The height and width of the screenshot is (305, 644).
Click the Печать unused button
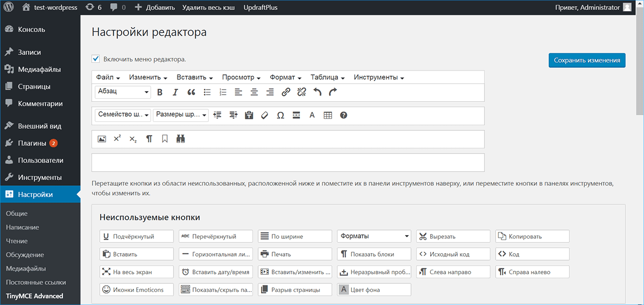(295, 254)
